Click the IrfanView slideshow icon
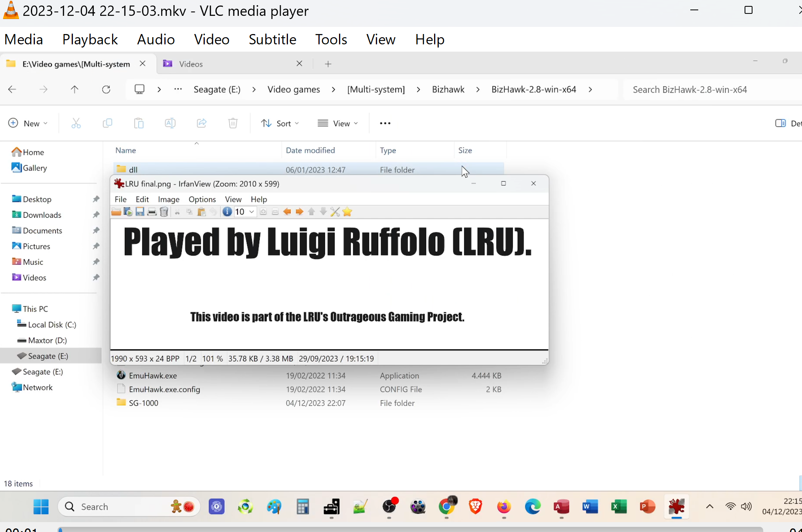 coord(128,212)
